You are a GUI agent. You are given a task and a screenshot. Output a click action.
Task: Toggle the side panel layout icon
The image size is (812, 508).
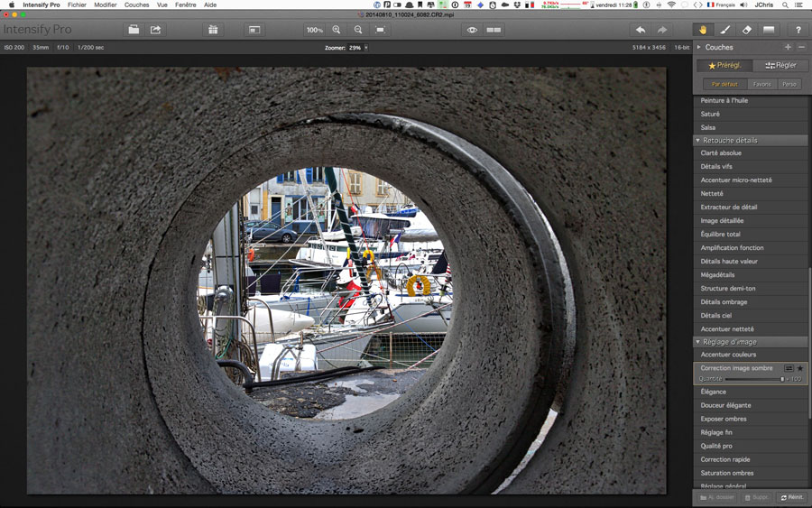[x=254, y=30]
